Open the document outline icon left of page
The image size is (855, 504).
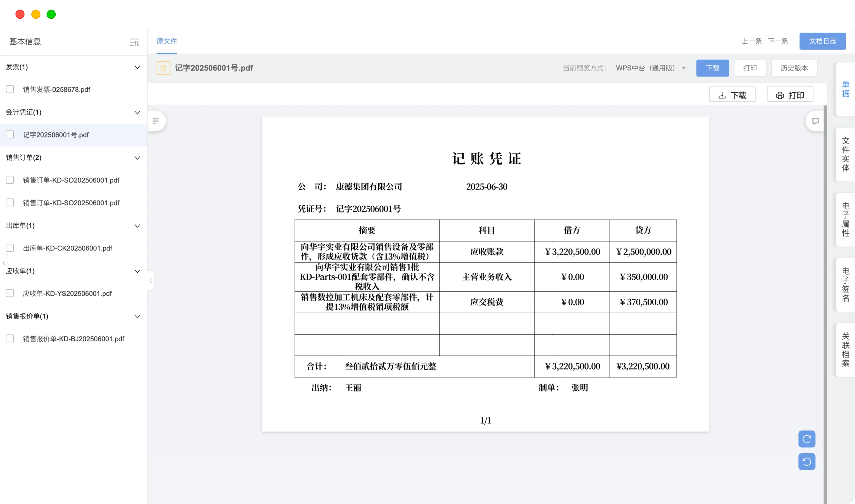(156, 121)
